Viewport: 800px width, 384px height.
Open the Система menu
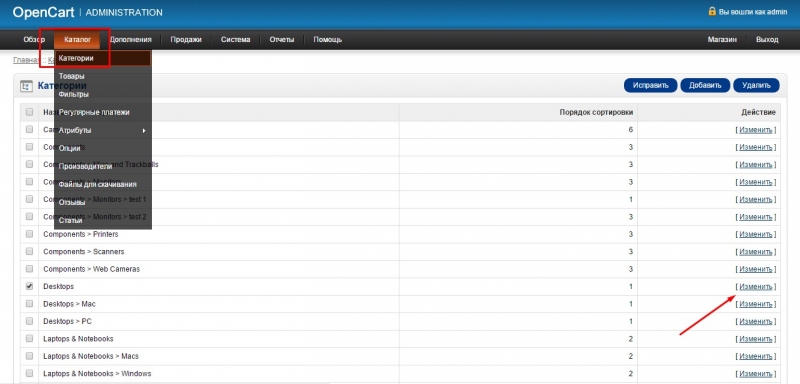[235, 39]
